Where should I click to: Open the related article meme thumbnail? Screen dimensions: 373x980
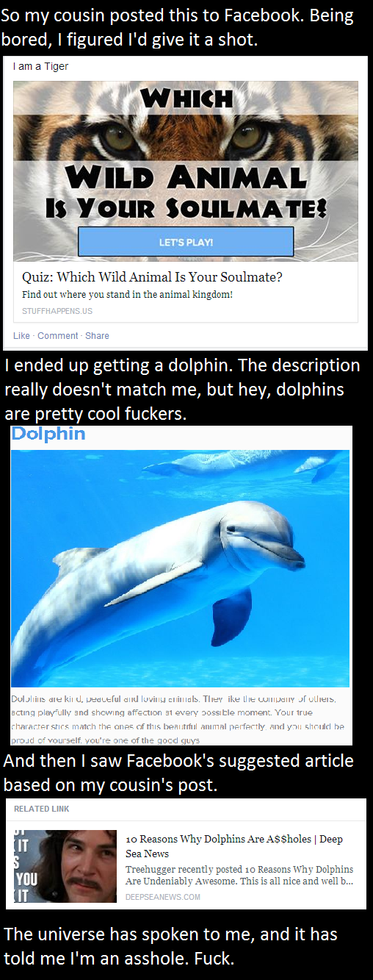click(65, 866)
